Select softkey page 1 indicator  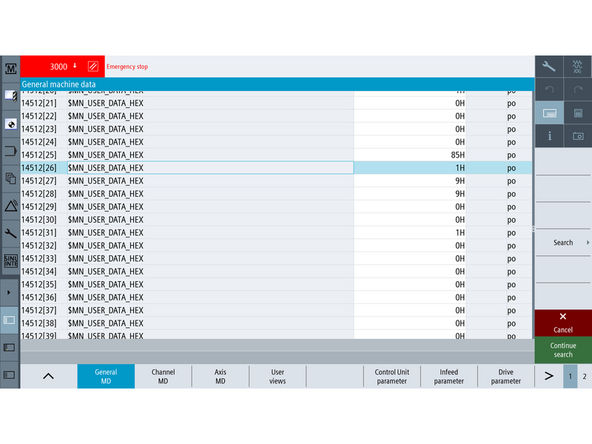click(x=570, y=376)
